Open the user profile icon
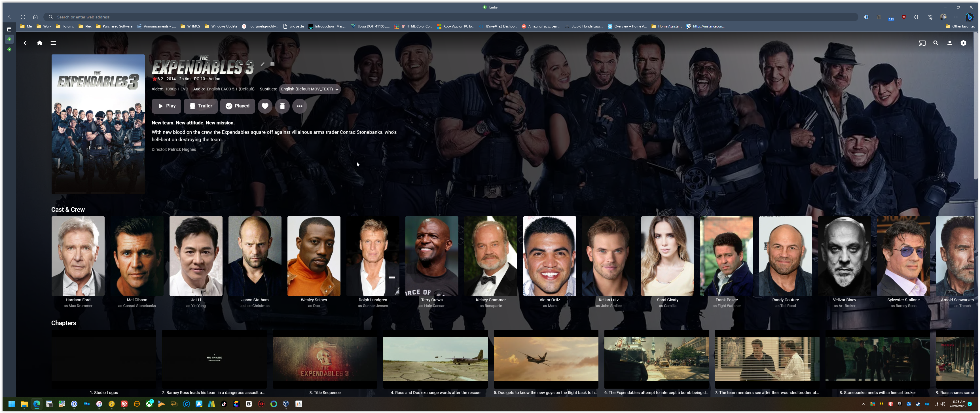This screenshot has height=413, width=980. pos(950,43)
